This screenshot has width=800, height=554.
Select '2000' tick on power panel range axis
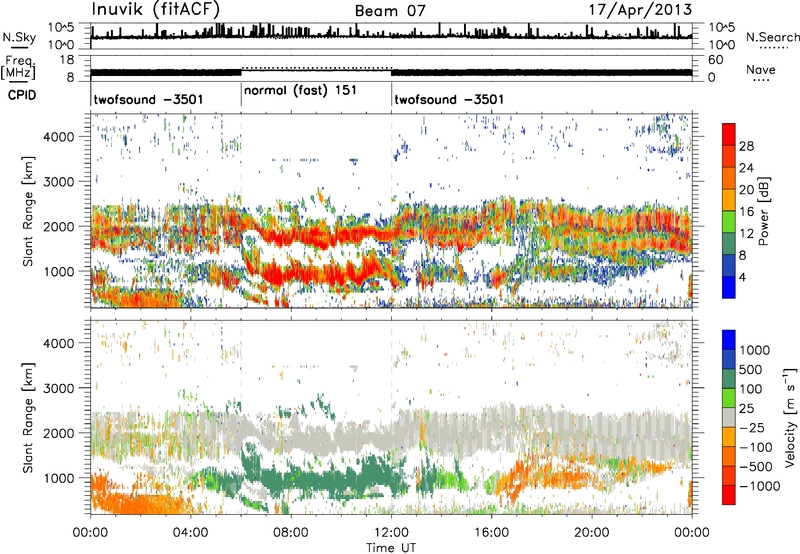coord(58,226)
